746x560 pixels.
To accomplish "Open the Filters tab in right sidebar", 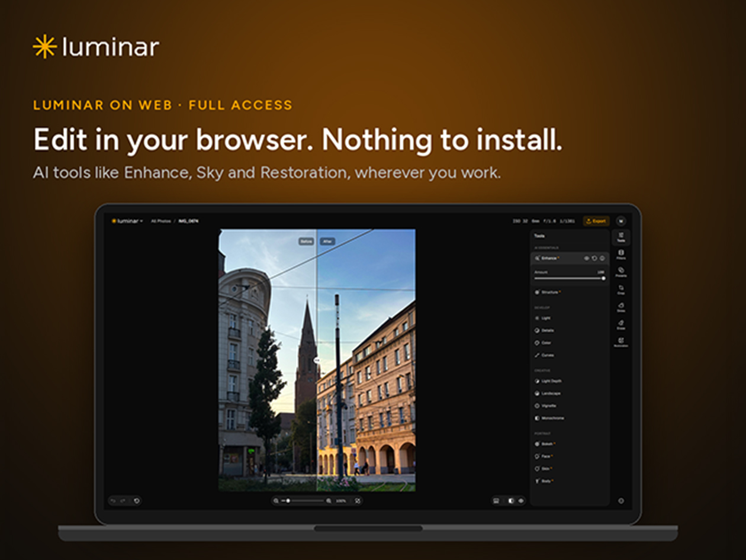I will pos(621,255).
